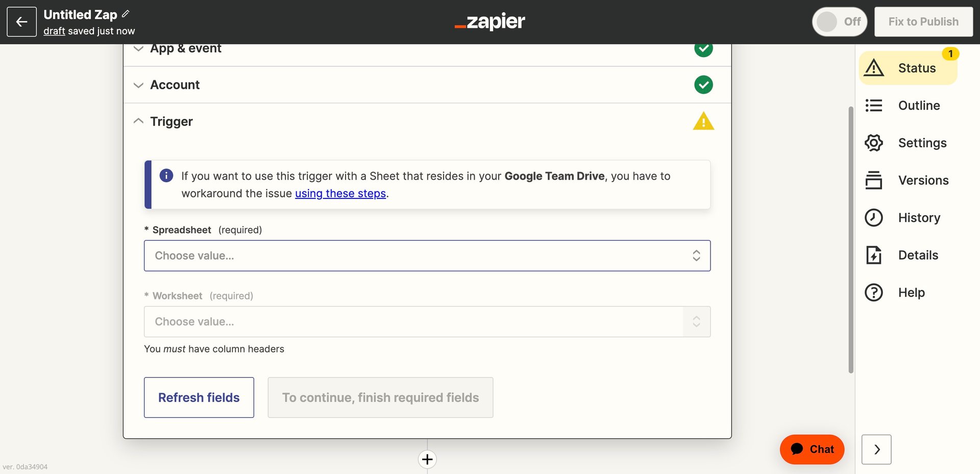Open the History panel

(908, 217)
